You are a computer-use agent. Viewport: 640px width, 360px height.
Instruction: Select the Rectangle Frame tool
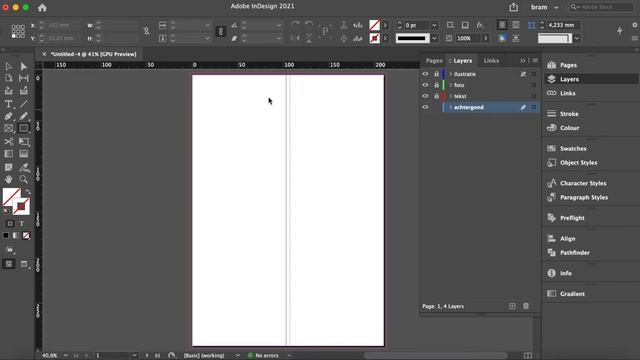9,128
